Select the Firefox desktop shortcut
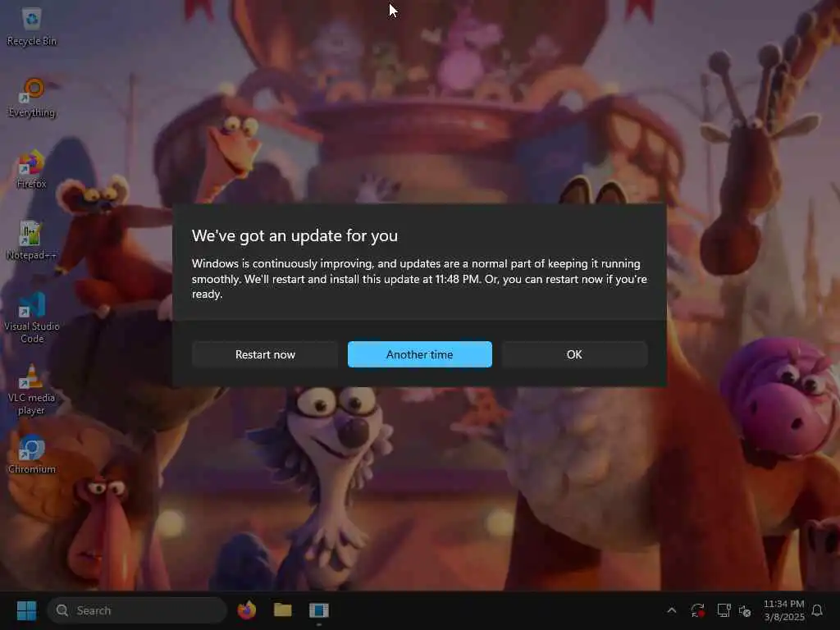 coord(32,169)
